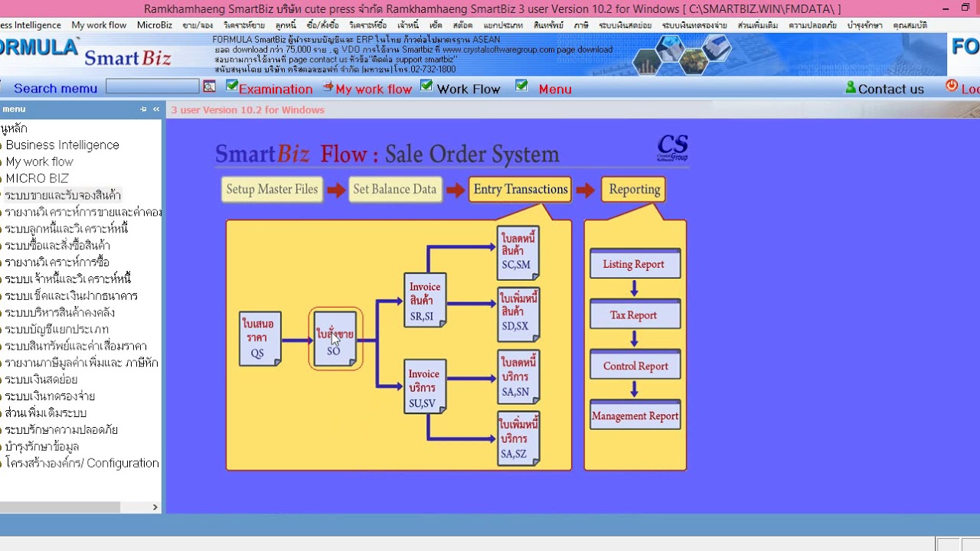
Task: Open the Tax Report box
Action: click(635, 315)
